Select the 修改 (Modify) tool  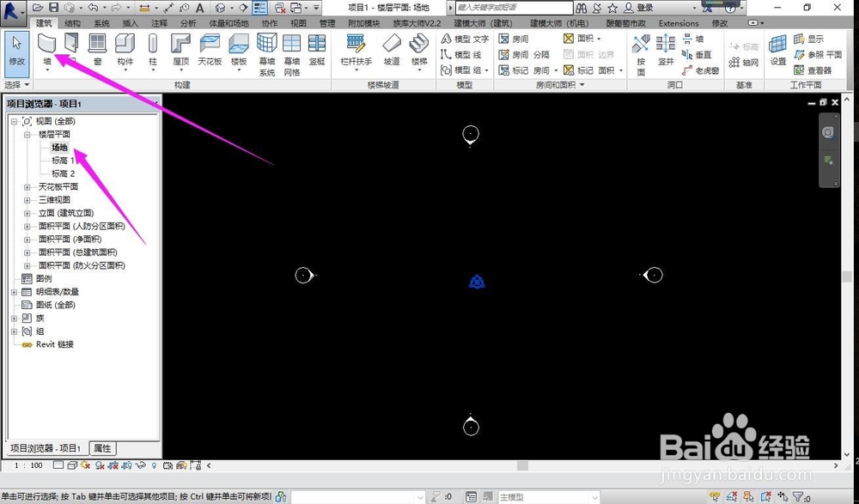[x=17, y=53]
